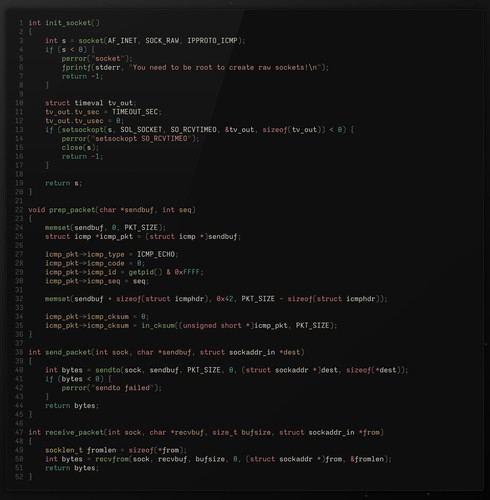Click in_cksum call on line 35
Image resolution: width=490 pixels, height=500 pixels.
click(x=158, y=325)
